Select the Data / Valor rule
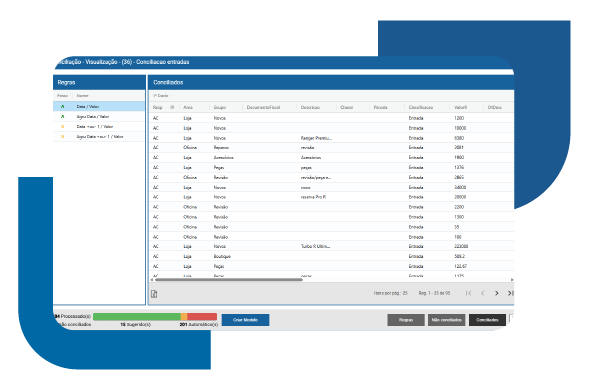The height and width of the screenshot is (382, 589). tap(99, 107)
